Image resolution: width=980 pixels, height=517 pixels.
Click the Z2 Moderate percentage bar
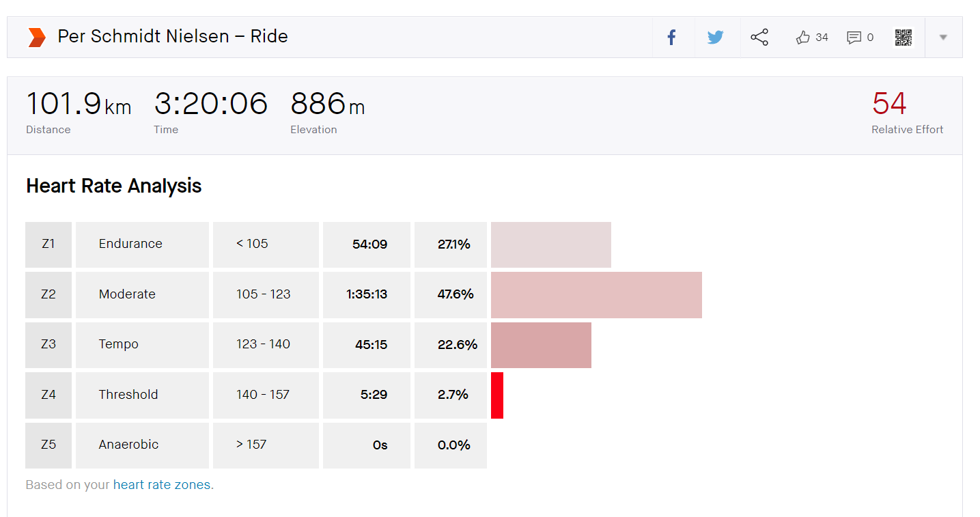pos(596,295)
